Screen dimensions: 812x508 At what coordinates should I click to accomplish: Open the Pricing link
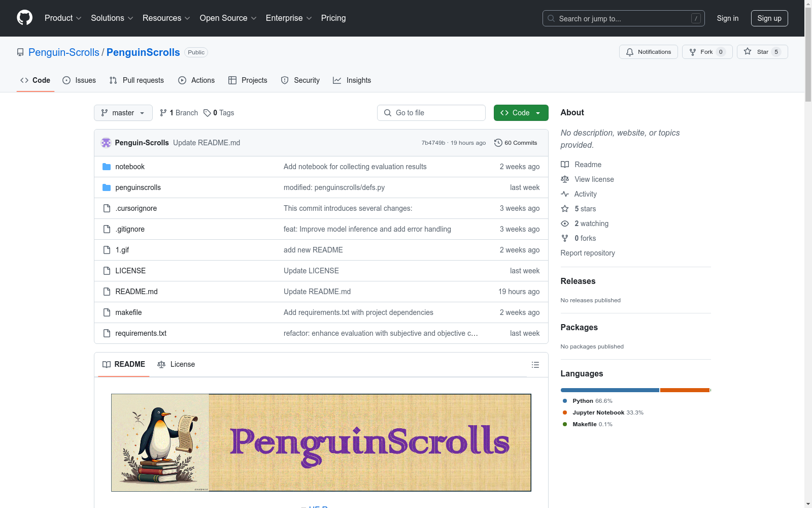333,18
